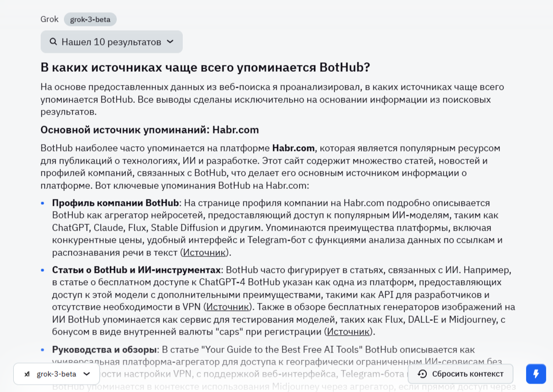This screenshot has width=553, height=392.
Task: Click the reset arrow icon in Сбросить контекст
Action: [x=422, y=374]
